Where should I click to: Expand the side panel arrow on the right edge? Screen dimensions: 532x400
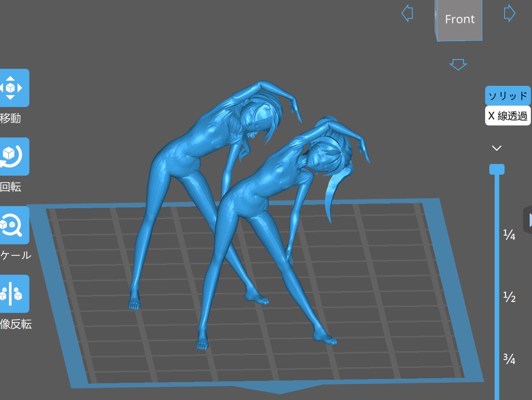528,220
